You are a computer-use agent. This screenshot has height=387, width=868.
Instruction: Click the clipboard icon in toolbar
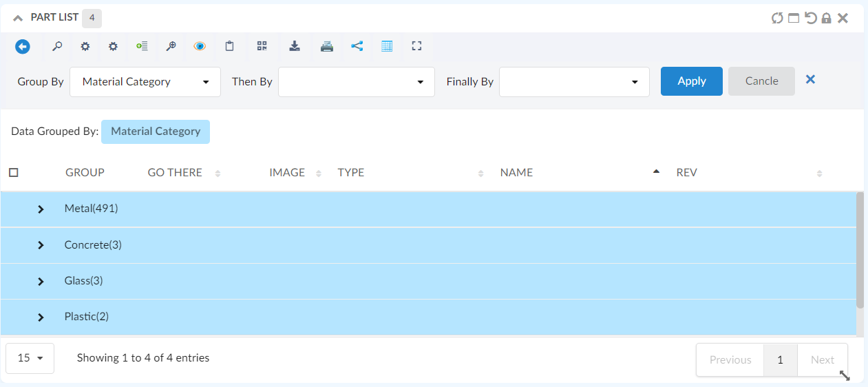(230, 46)
